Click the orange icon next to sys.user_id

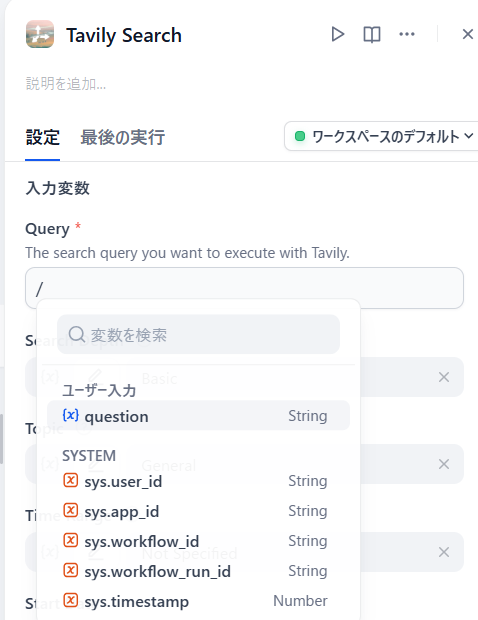(x=70, y=480)
